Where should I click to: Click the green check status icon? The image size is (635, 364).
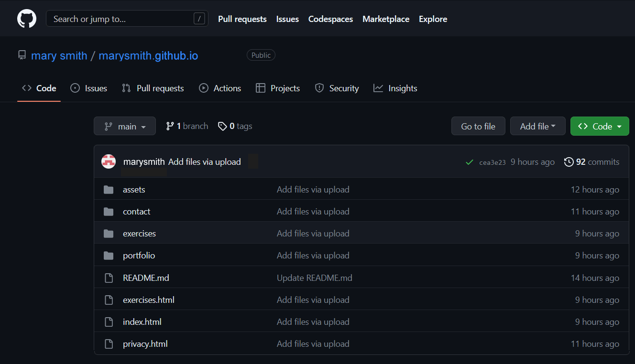(470, 162)
